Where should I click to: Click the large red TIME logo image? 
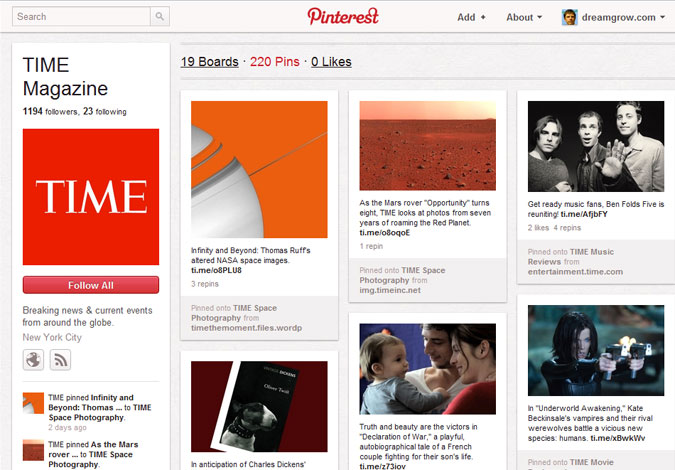91,197
